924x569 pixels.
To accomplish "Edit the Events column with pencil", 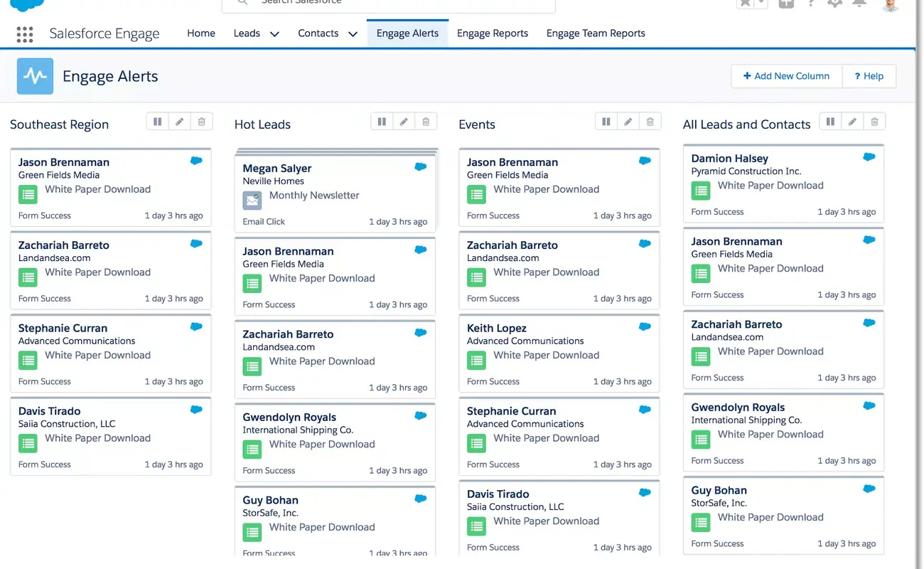I will click(x=628, y=122).
